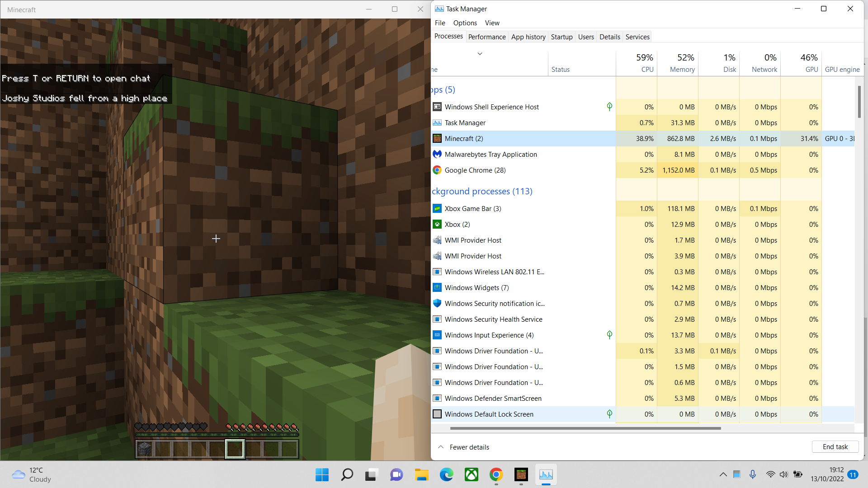Open Xbox app from taskbar
The image size is (868, 488).
tap(471, 474)
